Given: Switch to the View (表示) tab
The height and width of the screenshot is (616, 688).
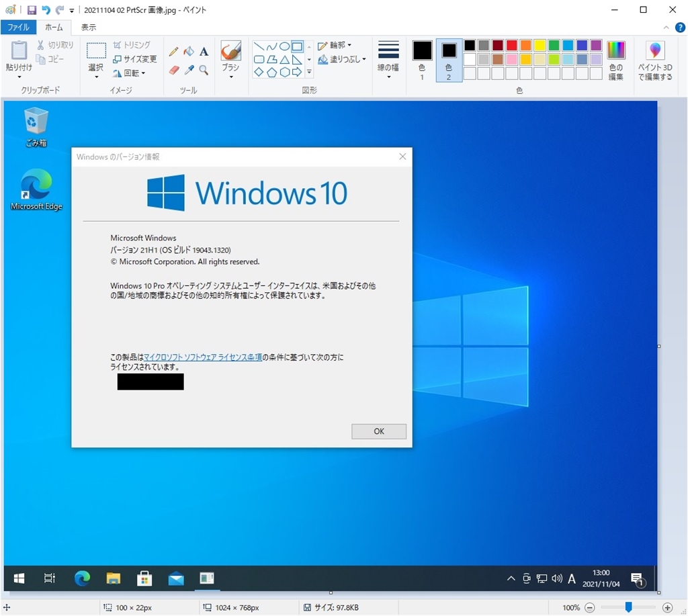Looking at the screenshot, I should coord(88,27).
